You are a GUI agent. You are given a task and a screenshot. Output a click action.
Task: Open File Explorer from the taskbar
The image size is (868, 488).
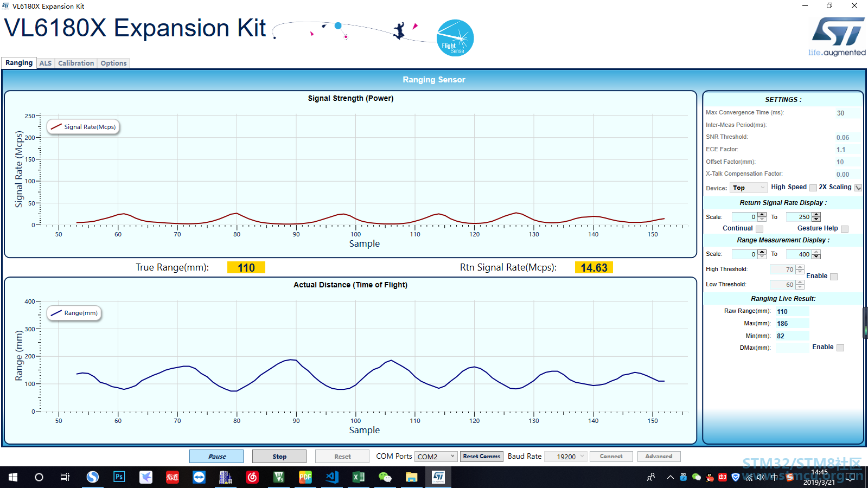pos(412,477)
